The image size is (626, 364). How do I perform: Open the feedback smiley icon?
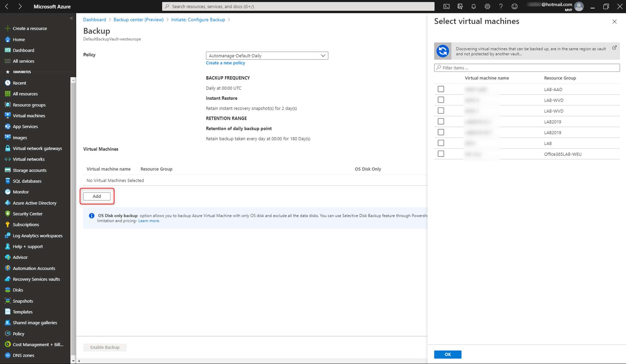(514, 6)
